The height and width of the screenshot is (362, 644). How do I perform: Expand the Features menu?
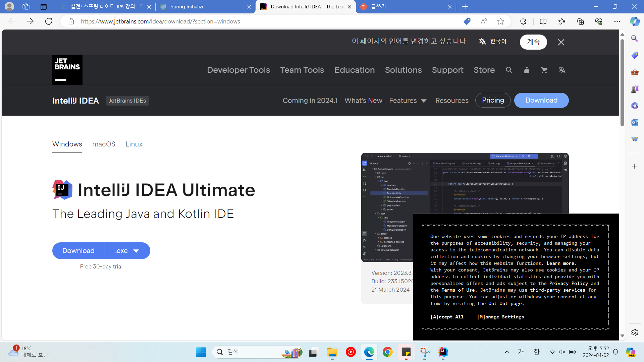[x=408, y=101]
